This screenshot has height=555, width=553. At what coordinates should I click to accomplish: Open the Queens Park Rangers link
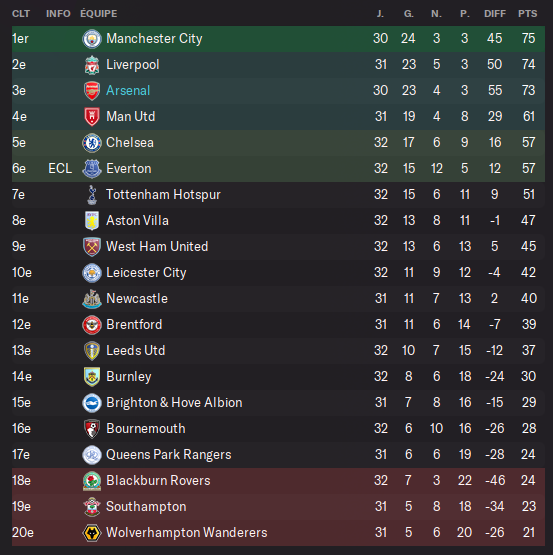point(169,454)
